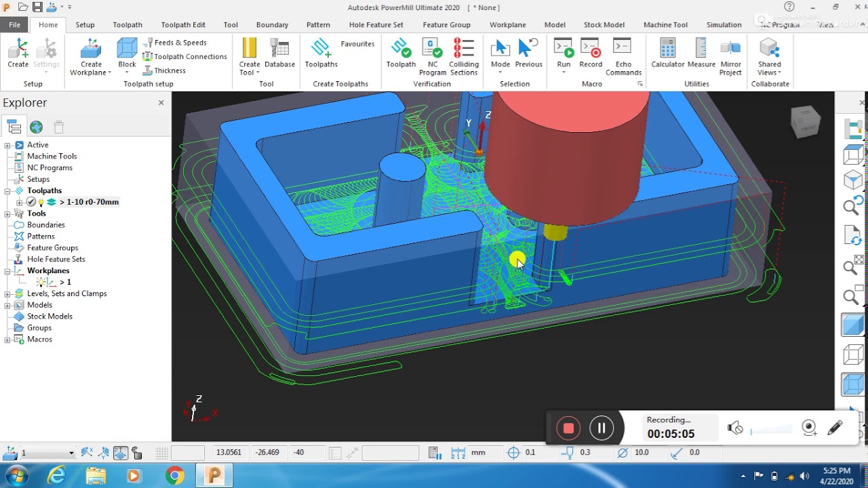Switch to the Setup ribbon tab
The height and width of the screenshot is (488, 868).
pos(85,24)
